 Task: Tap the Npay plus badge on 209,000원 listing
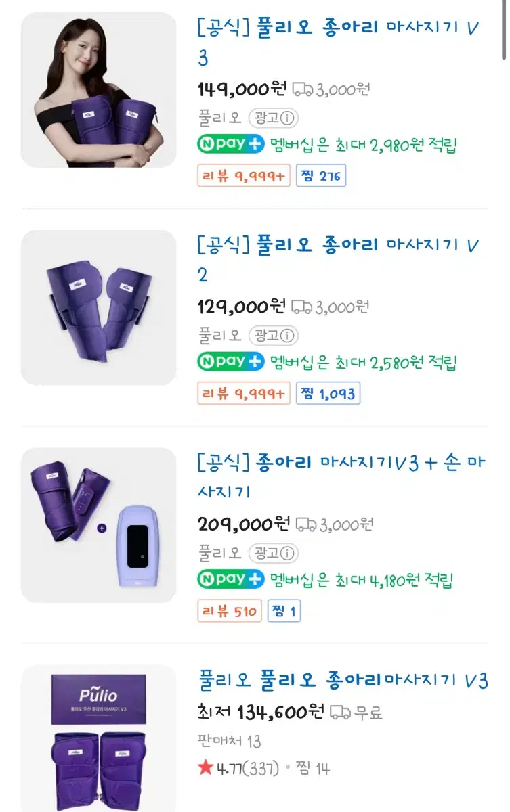click(x=230, y=580)
